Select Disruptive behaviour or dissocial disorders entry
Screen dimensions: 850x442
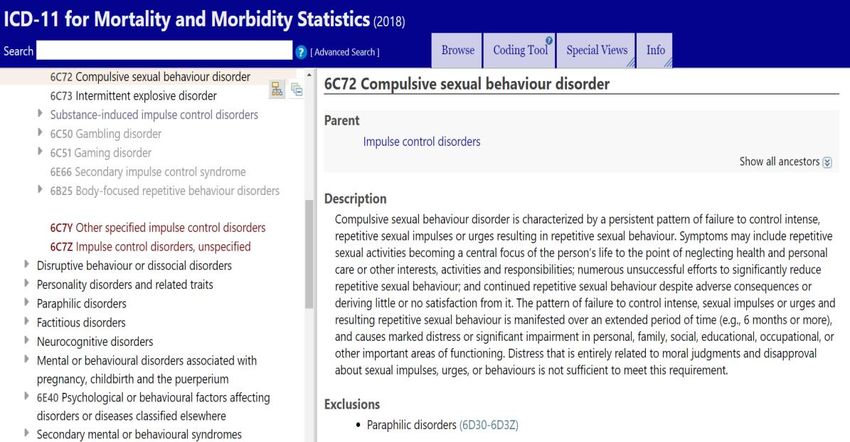pyautogui.click(x=134, y=266)
